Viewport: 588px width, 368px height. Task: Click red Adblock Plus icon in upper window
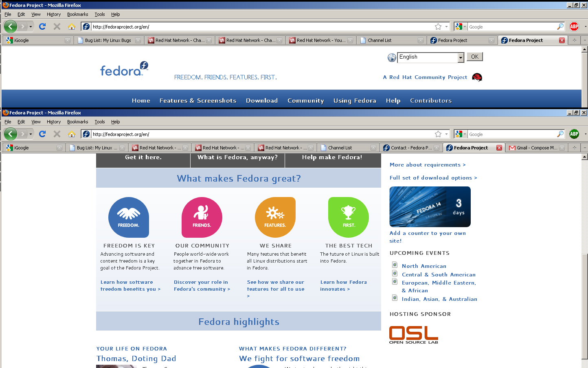(574, 26)
